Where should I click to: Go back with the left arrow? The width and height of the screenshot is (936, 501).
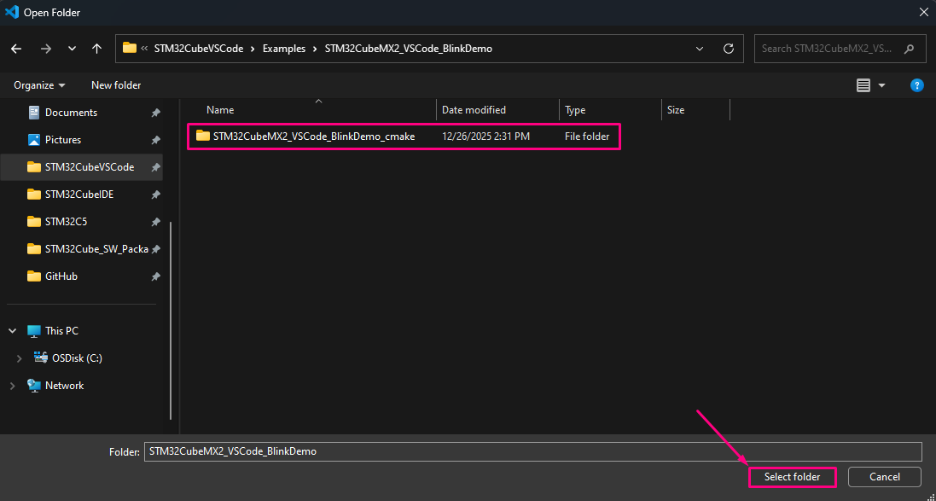[16, 49]
